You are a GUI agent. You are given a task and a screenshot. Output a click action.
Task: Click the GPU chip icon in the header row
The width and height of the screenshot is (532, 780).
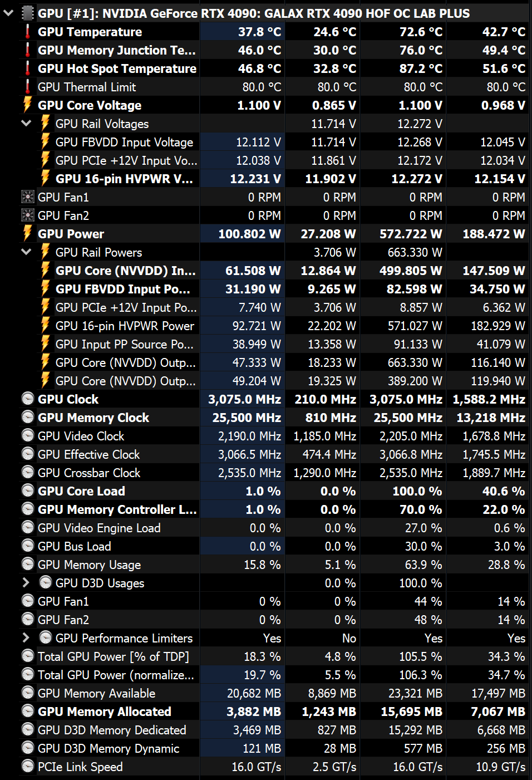coord(28,13)
